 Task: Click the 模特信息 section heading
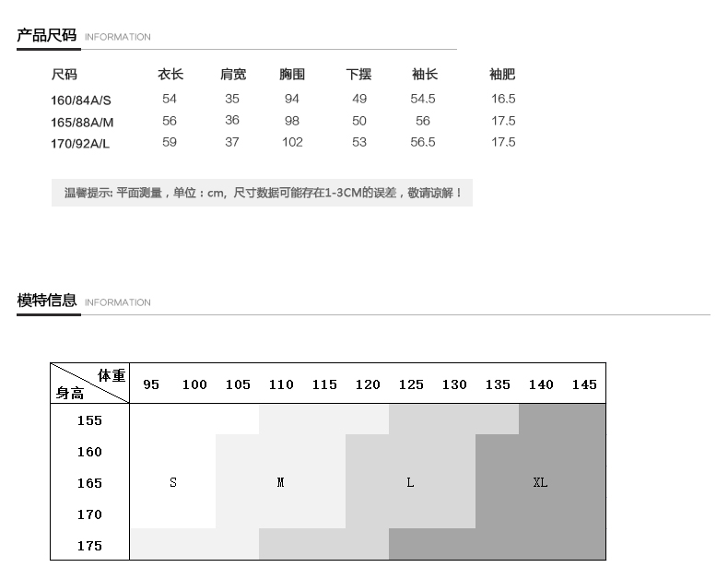pyautogui.click(x=47, y=301)
